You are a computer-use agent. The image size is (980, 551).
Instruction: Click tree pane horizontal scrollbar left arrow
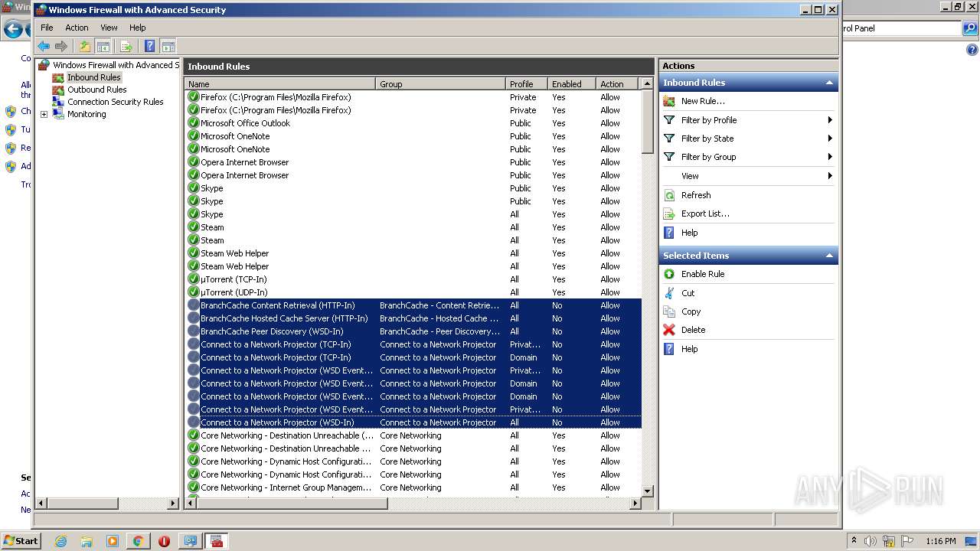click(41, 504)
